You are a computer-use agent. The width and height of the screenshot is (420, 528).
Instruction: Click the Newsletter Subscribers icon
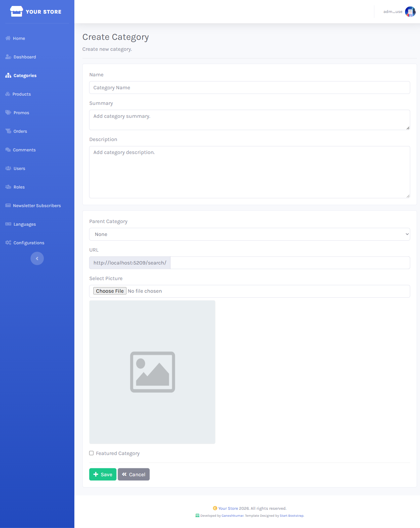coord(8,205)
